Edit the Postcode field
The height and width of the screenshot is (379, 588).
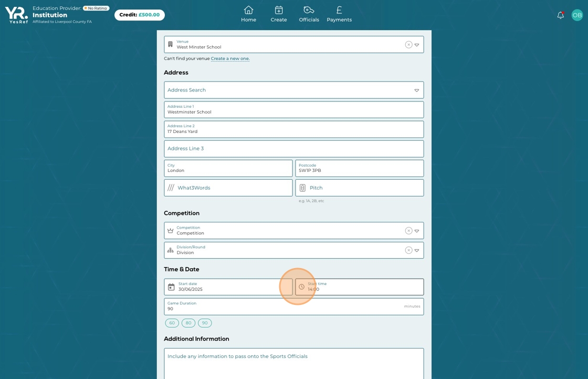coord(359,168)
